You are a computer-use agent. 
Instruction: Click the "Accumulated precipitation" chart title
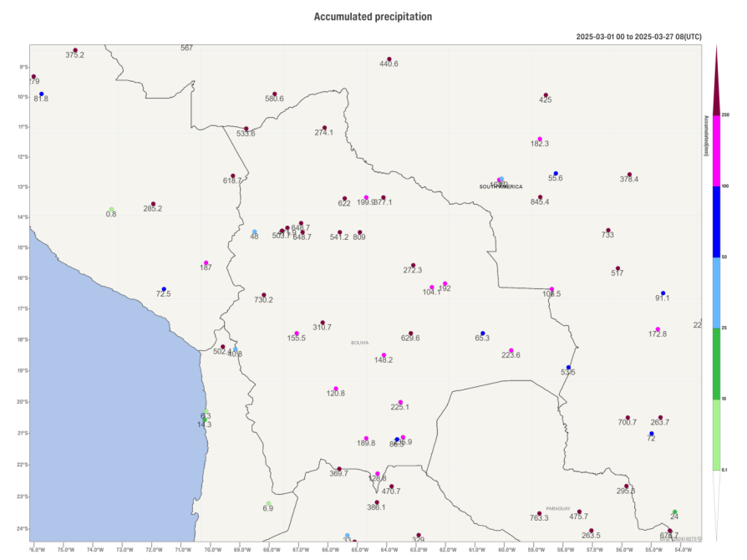[x=373, y=17]
